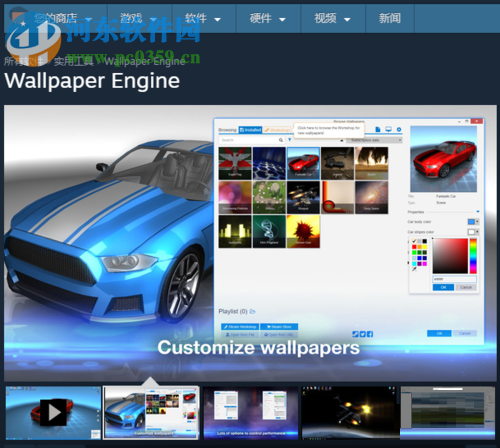The width and height of the screenshot is (500, 448).
Task: Follow the 所有软件 breadcrumb link
Action: point(24,61)
